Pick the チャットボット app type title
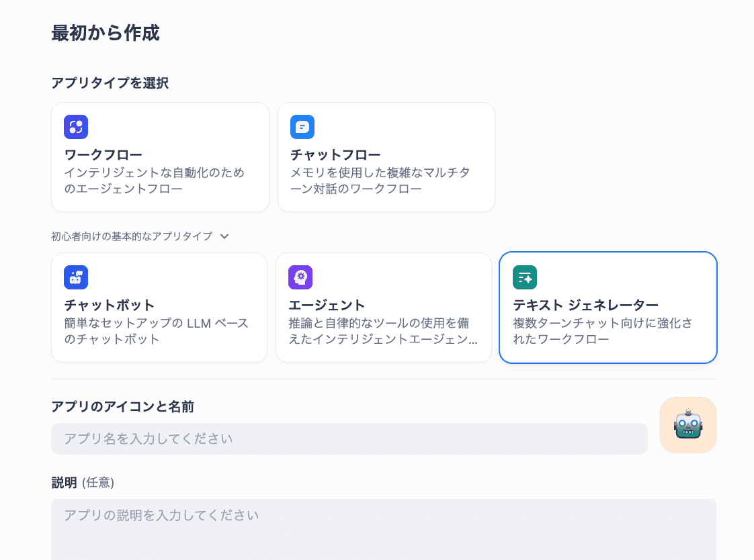Screen dimensions: 754x560 110,306
